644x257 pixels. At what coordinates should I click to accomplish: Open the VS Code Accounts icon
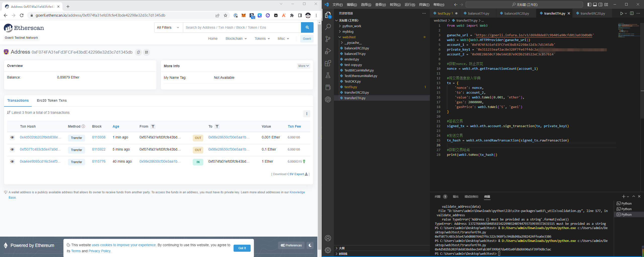pyautogui.click(x=328, y=238)
